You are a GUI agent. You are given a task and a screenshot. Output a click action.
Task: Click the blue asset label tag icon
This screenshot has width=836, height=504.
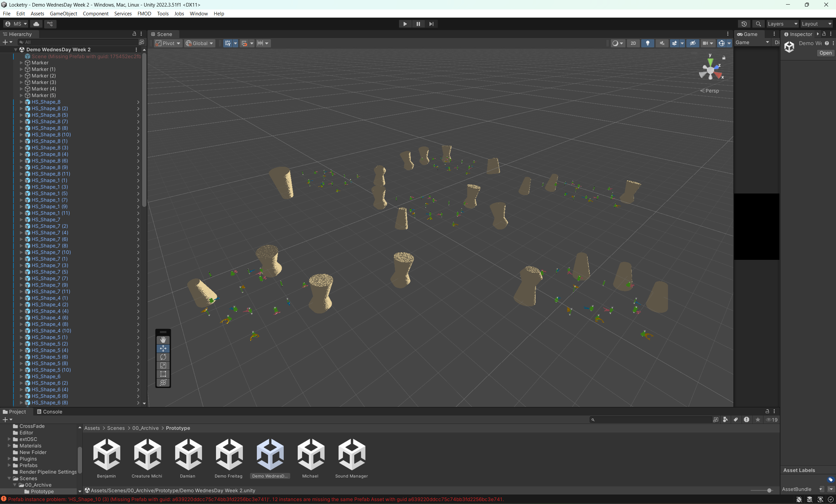(x=830, y=479)
